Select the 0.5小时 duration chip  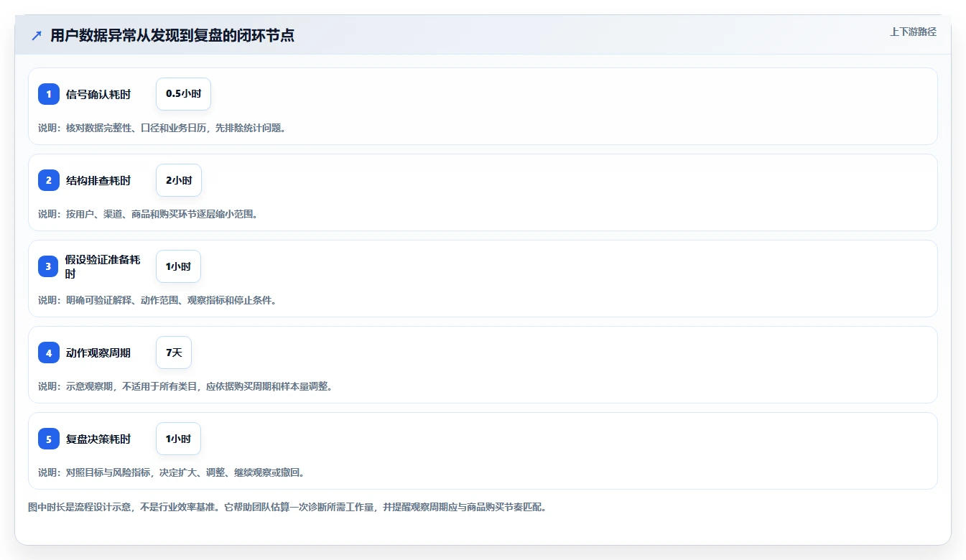coord(183,94)
